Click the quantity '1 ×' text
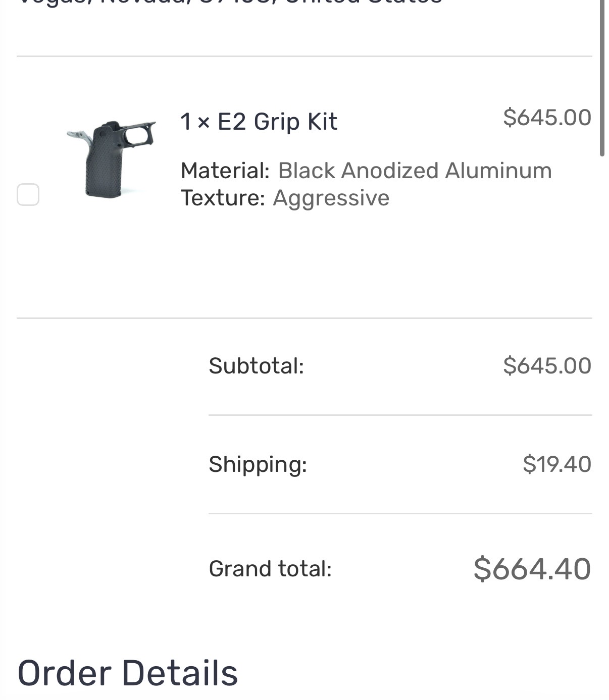Image resolution: width=609 pixels, height=700 pixels. 195,122
